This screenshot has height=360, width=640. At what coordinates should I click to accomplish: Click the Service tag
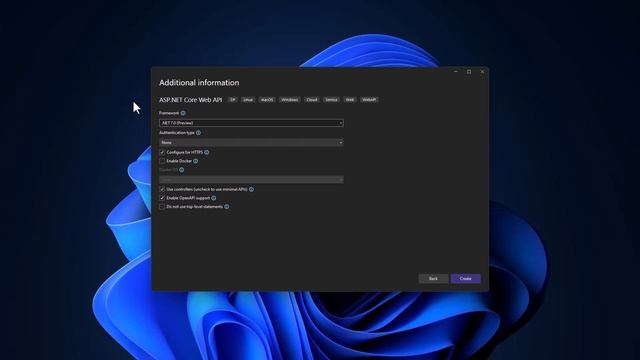pos(331,100)
